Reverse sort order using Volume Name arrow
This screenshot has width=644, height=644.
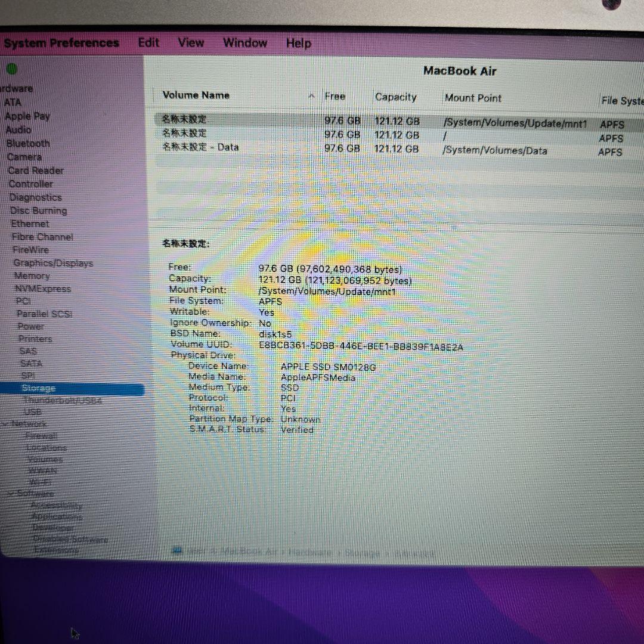[x=311, y=95]
